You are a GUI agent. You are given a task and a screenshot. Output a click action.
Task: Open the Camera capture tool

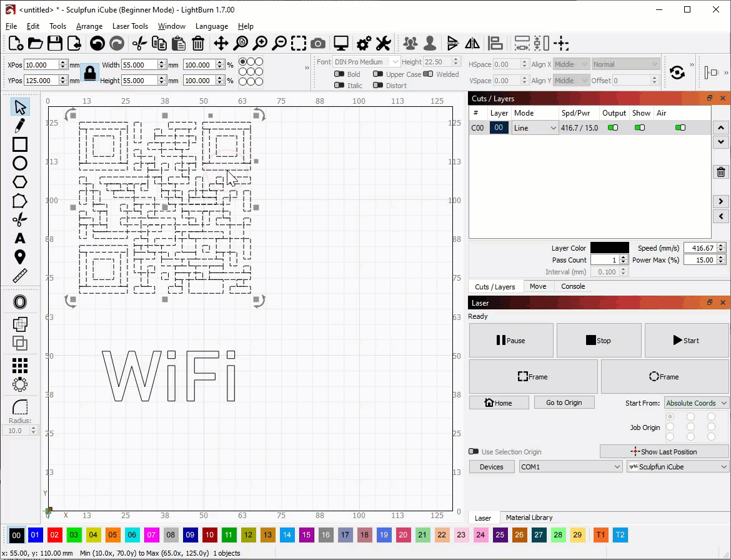point(318,43)
